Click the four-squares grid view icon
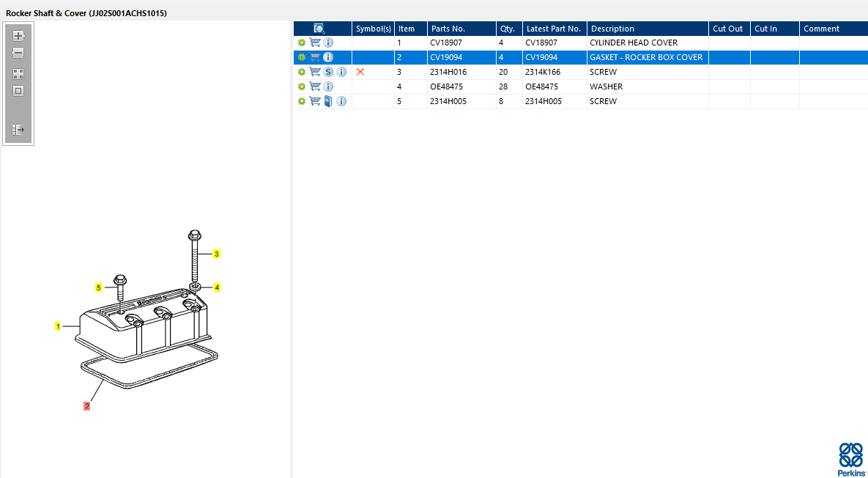The width and height of the screenshot is (868, 478). tap(18, 74)
